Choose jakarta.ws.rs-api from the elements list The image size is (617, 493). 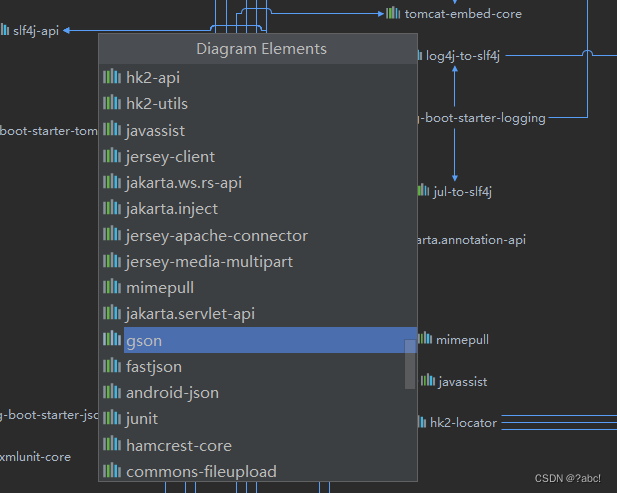(x=258, y=183)
